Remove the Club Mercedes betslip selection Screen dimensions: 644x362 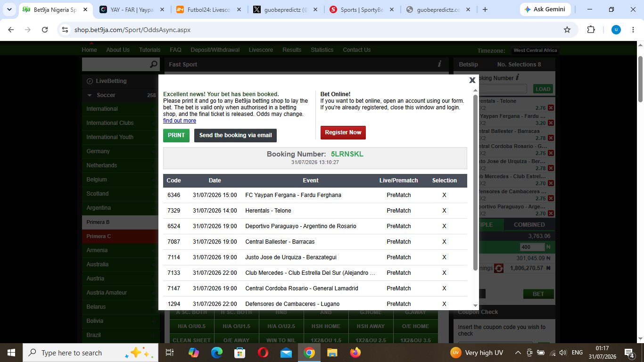(551, 183)
